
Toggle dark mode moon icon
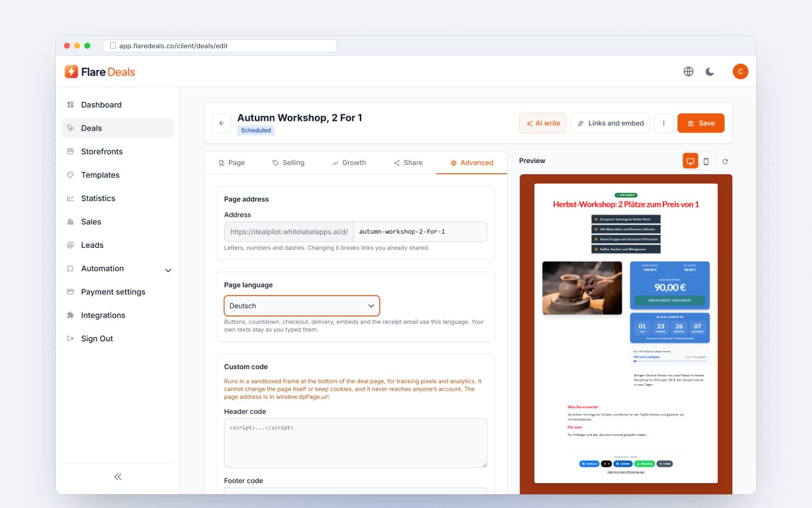coord(710,72)
